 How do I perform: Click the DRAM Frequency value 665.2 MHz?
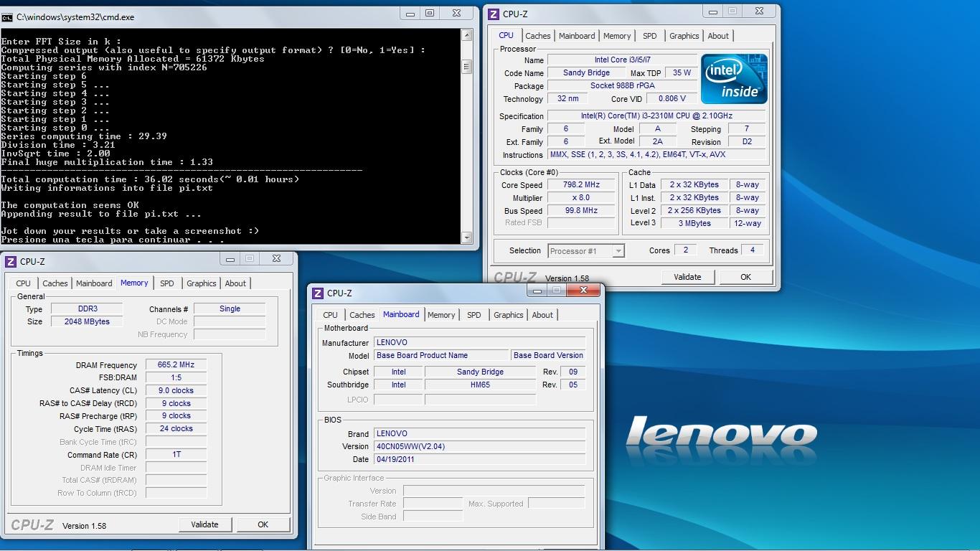click(176, 364)
